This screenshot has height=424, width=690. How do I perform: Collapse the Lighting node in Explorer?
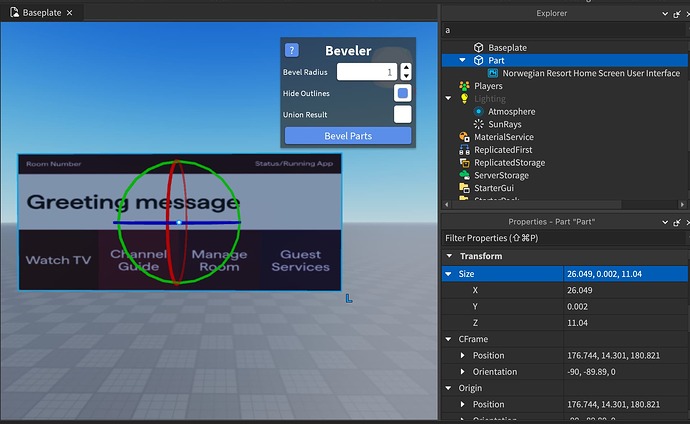pos(448,98)
